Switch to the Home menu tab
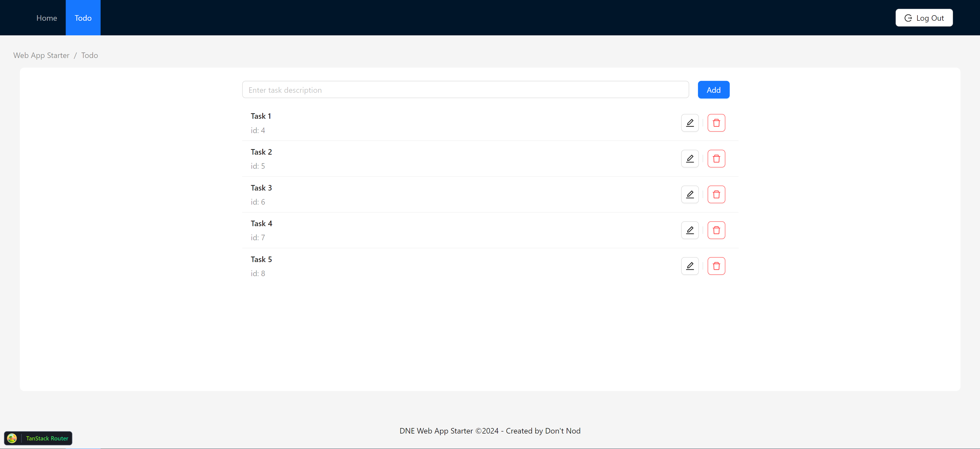The image size is (980, 449). tap(46, 18)
